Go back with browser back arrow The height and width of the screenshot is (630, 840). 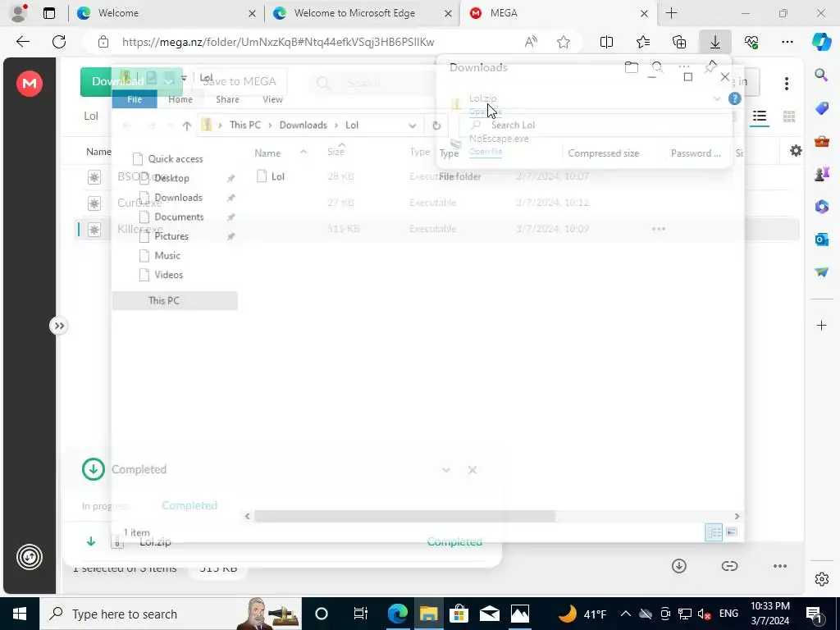[x=23, y=42]
